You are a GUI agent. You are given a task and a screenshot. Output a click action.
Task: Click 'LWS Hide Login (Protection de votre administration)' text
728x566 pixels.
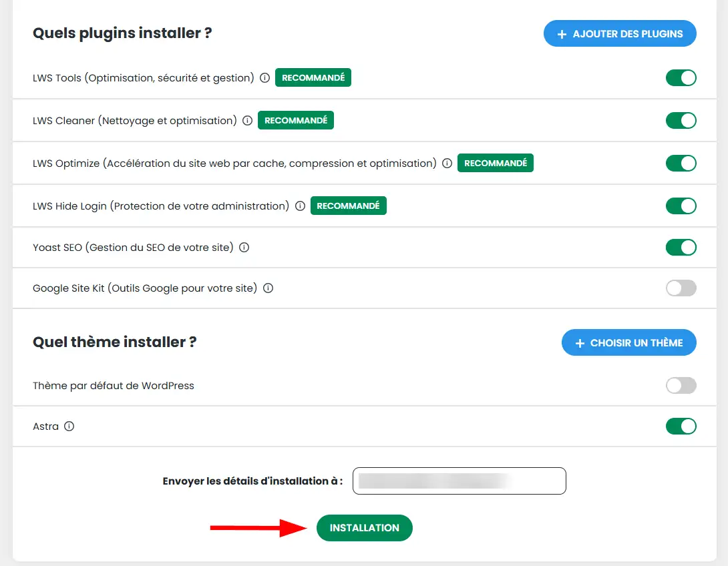click(161, 206)
